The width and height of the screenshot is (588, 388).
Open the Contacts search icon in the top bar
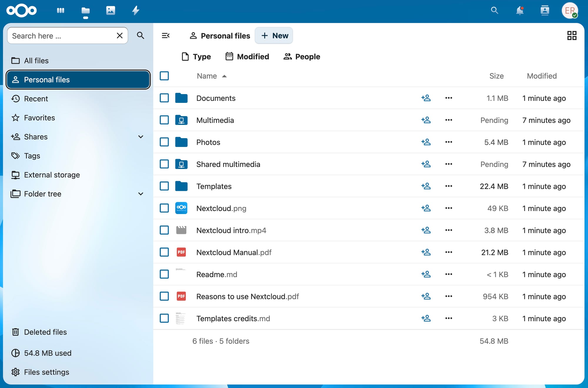(x=545, y=11)
